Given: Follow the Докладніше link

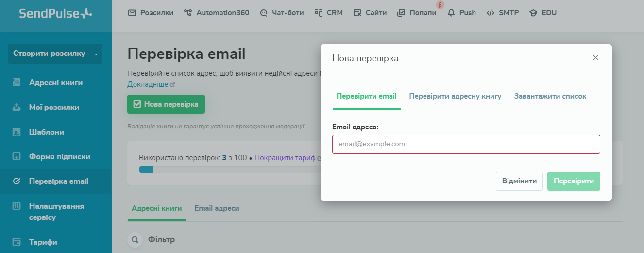Looking at the screenshot, I should (148, 84).
